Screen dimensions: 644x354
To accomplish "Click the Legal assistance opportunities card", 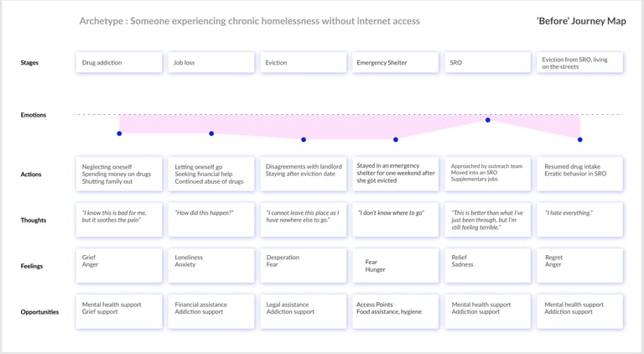I will [x=303, y=311].
